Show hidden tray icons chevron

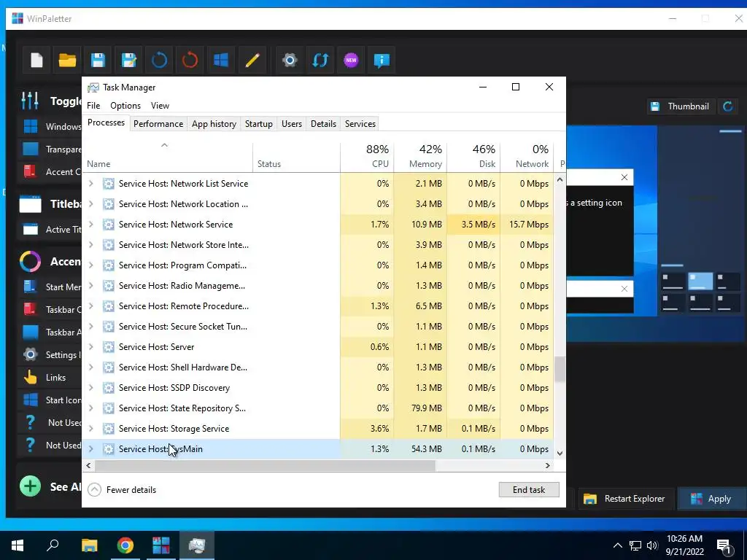click(617, 545)
